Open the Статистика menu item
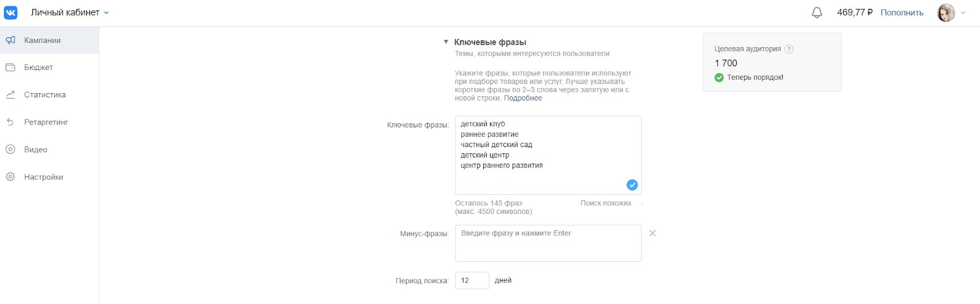 tap(45, 95)
